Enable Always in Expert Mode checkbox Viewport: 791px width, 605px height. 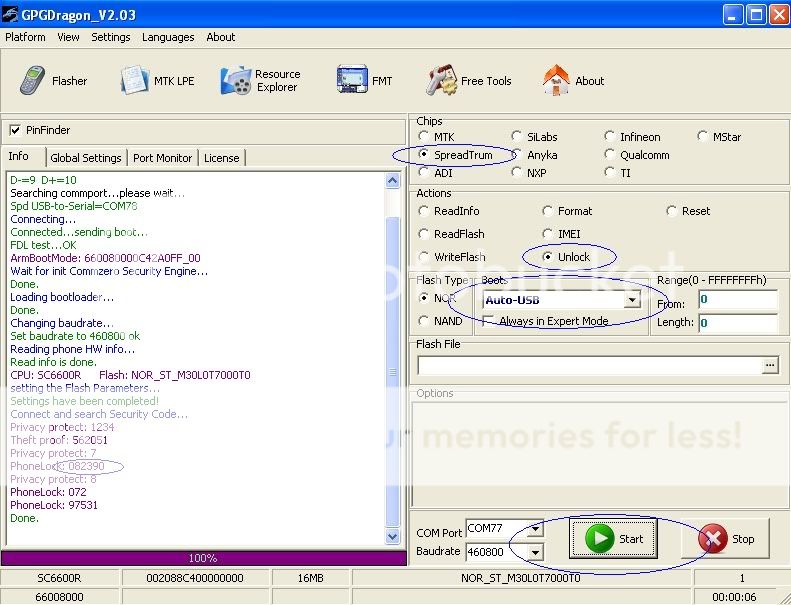point(488,321)
